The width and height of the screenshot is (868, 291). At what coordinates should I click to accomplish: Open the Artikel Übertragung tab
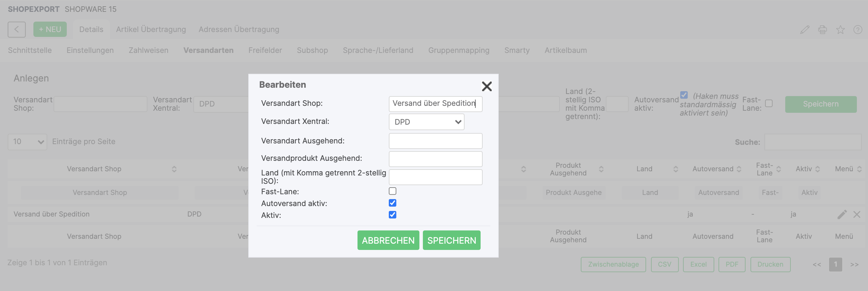151,30
